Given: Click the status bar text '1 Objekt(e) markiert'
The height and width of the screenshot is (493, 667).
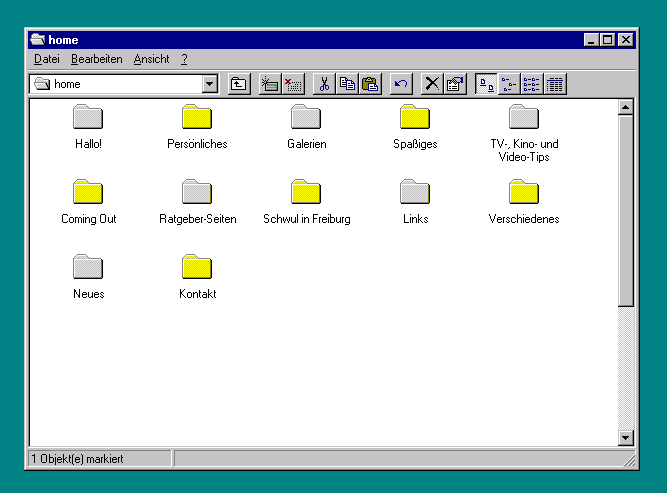Looking at the screenshot, I should click(x=77, y=459).
